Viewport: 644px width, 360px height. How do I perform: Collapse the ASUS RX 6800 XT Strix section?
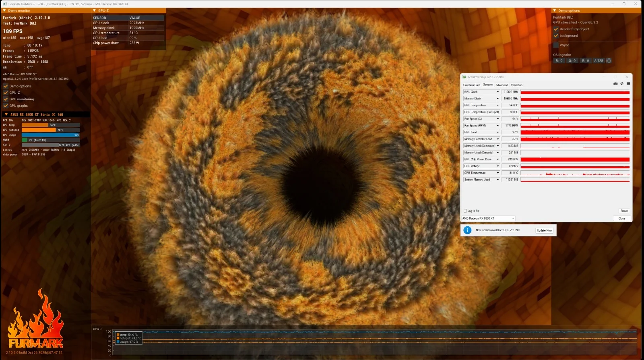pos(6,114)
